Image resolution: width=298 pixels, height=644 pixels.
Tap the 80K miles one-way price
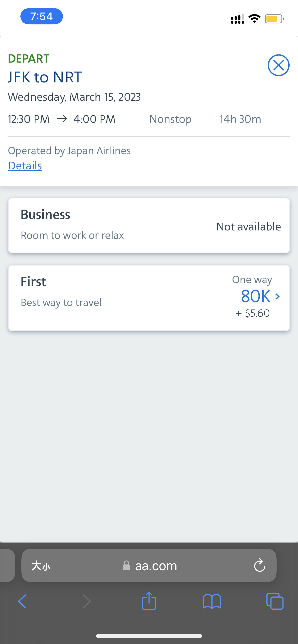255,296
